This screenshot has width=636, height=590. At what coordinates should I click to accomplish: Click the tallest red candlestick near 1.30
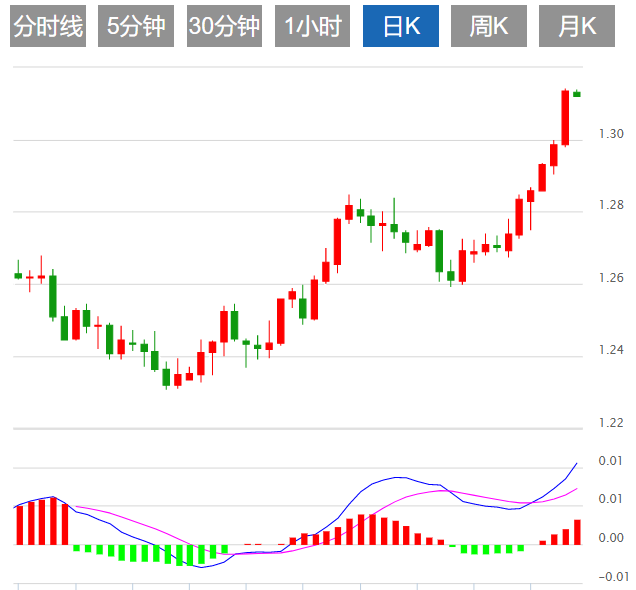pyautogui.click(x=565, y=118)
